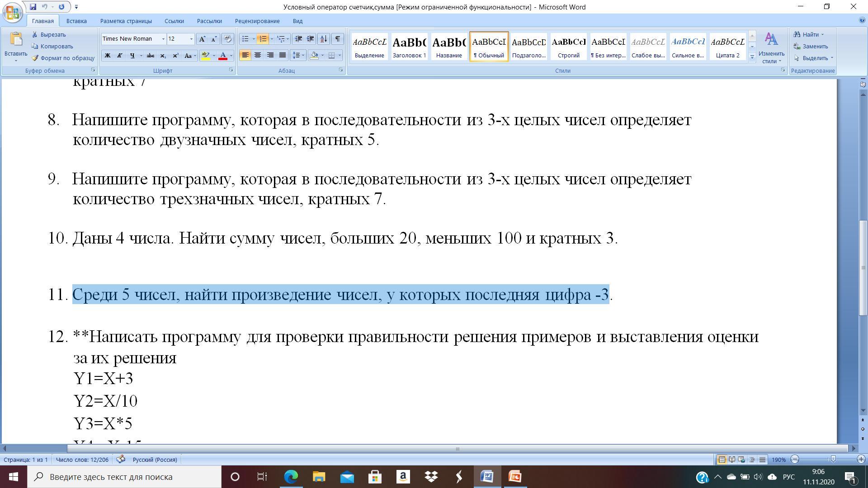Align text left

coord(245,55)
